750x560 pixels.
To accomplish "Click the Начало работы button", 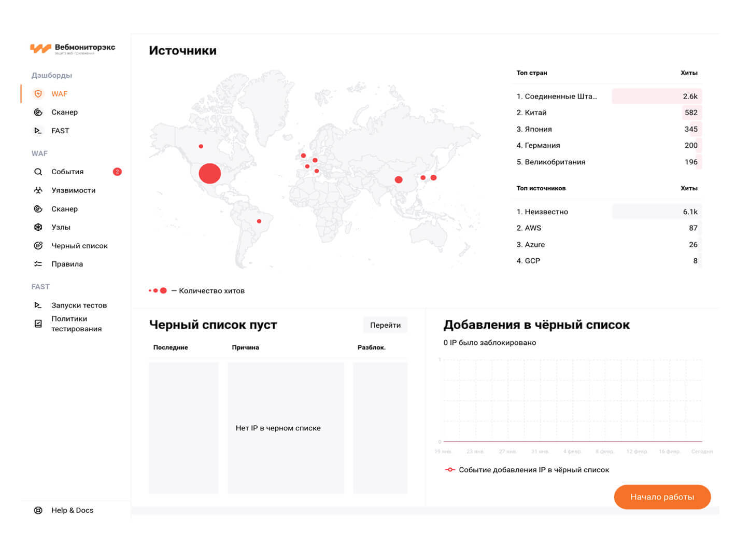I will pos(662,497).
